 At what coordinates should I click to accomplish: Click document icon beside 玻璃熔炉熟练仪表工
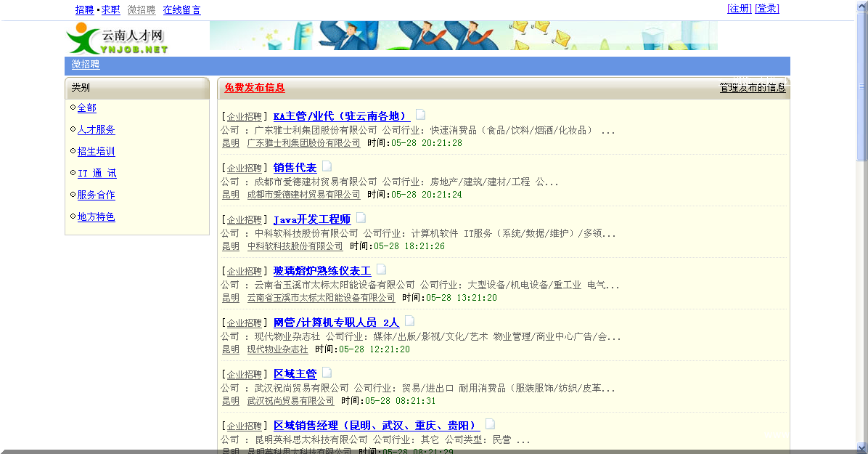(381, 269)
